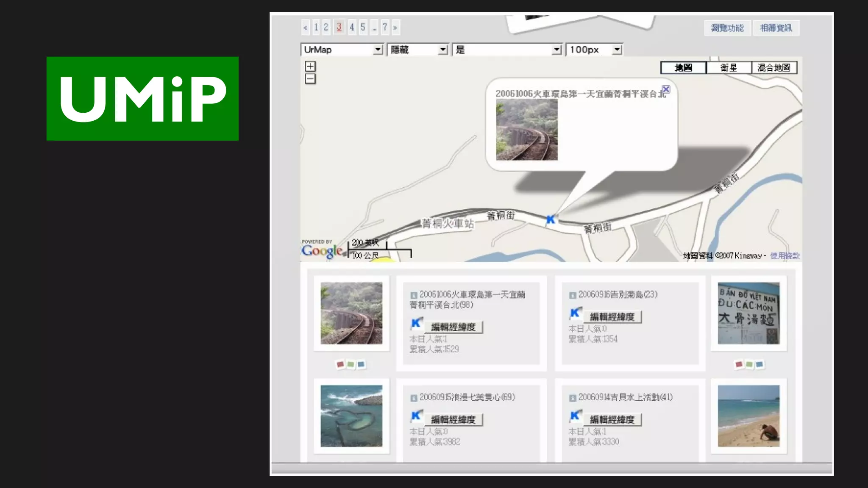The width and height of the screenshot is (868, 488).
Task: Close the photo info bubble on map
Action: (x=666, y=89)
